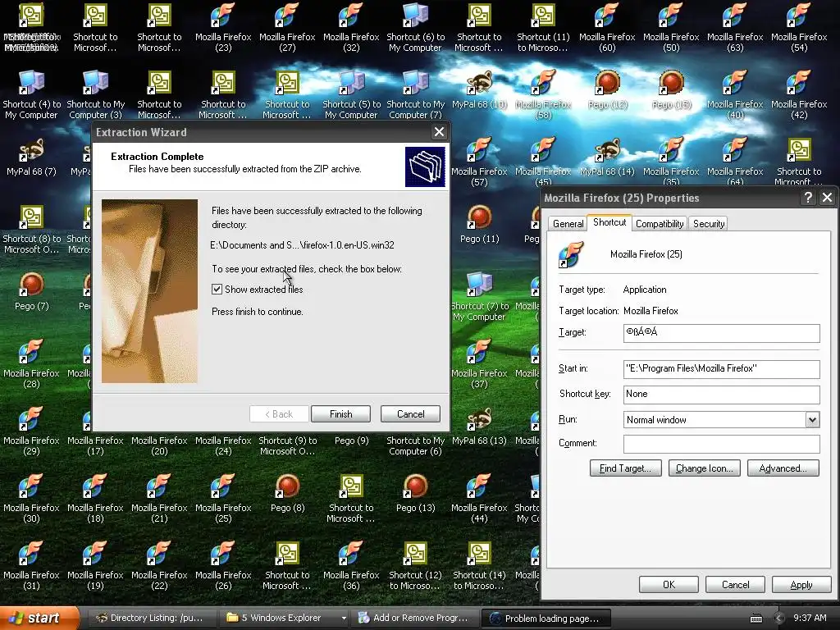
Task: Expand hidden system tray icons arrow
Action: 779,619
